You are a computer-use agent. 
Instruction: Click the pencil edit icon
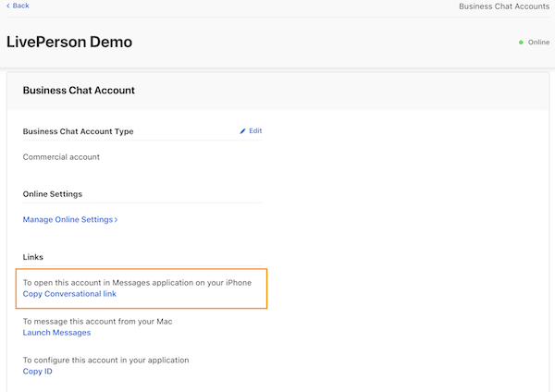pyautogui.click(x=242, y=131)
